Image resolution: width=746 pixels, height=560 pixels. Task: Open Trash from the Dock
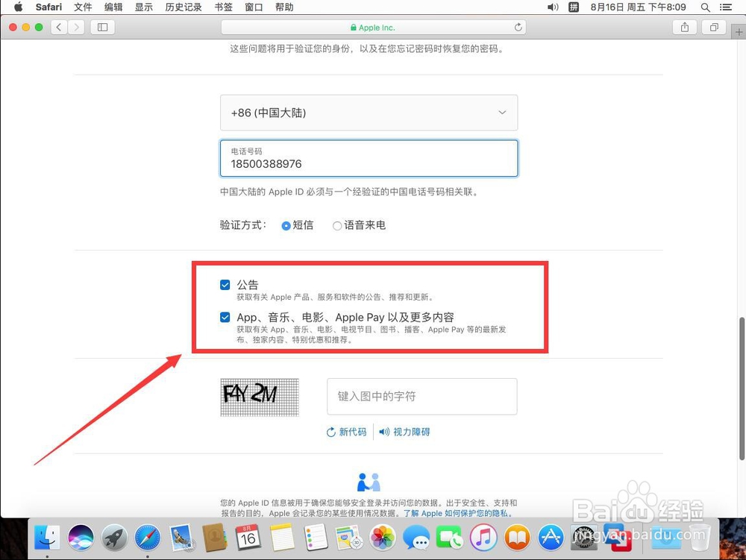(x=698, y=537)
